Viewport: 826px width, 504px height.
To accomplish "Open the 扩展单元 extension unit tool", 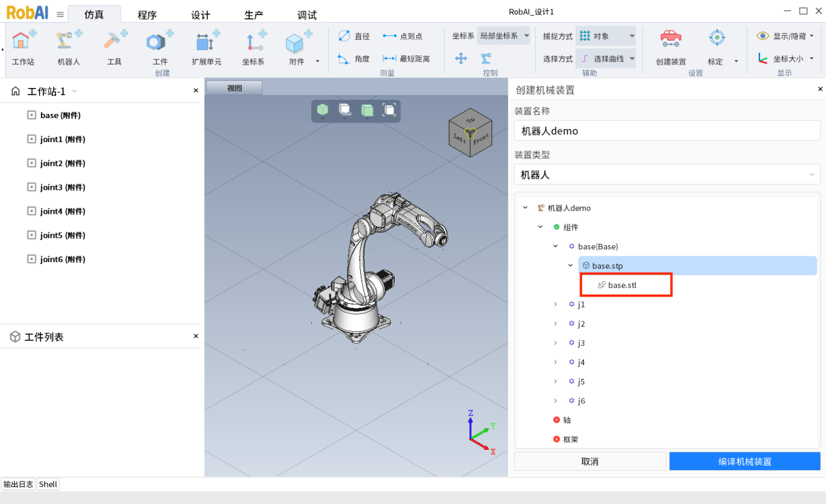I will tap(207, 40).
